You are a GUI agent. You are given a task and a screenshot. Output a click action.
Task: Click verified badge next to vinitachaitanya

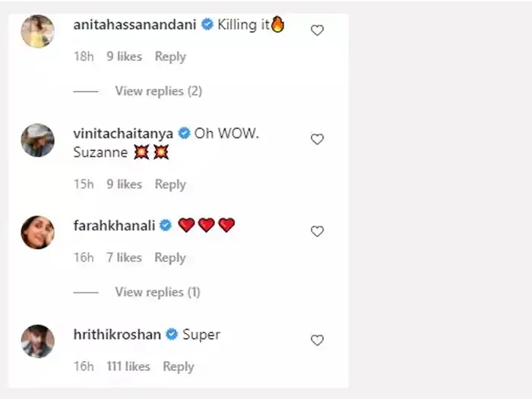tap(184, 133)
